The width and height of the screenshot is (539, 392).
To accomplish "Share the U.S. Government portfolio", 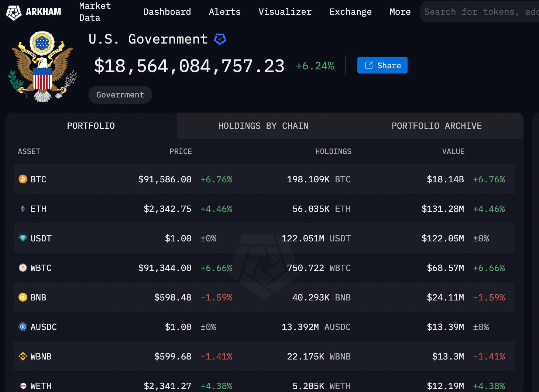I will [382, 65].
